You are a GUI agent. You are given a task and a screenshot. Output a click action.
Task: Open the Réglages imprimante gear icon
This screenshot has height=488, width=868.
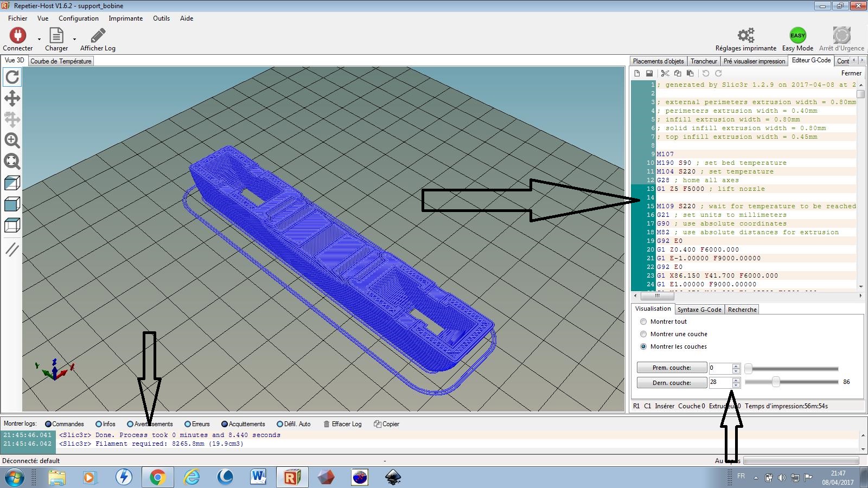pos(745,36)
